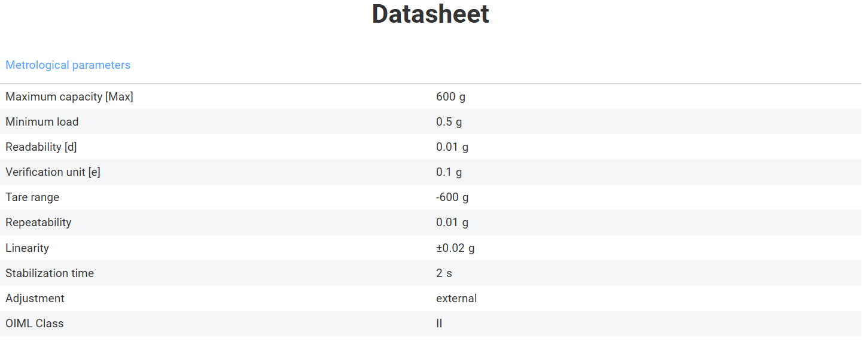
Task: Select the Repeatability row label
Action: (38, 223)
